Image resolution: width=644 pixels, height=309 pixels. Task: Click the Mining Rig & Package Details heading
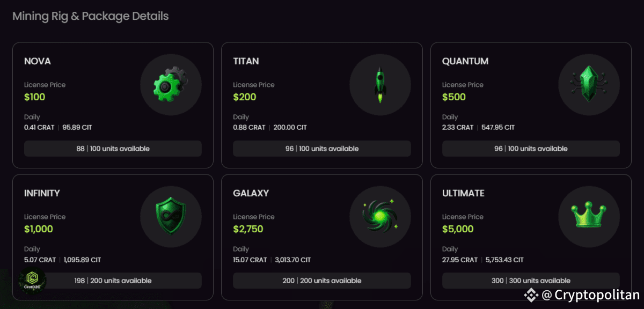(91, 16)
